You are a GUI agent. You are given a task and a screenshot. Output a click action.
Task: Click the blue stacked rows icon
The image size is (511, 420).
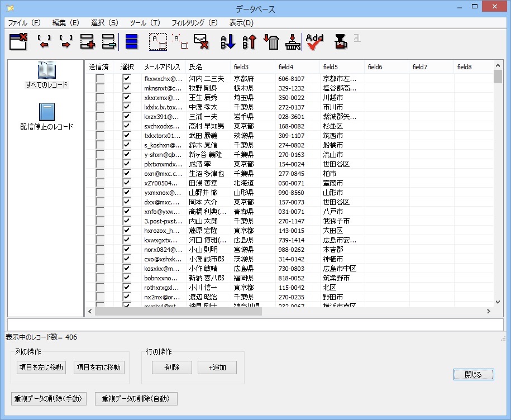(132, 42)
